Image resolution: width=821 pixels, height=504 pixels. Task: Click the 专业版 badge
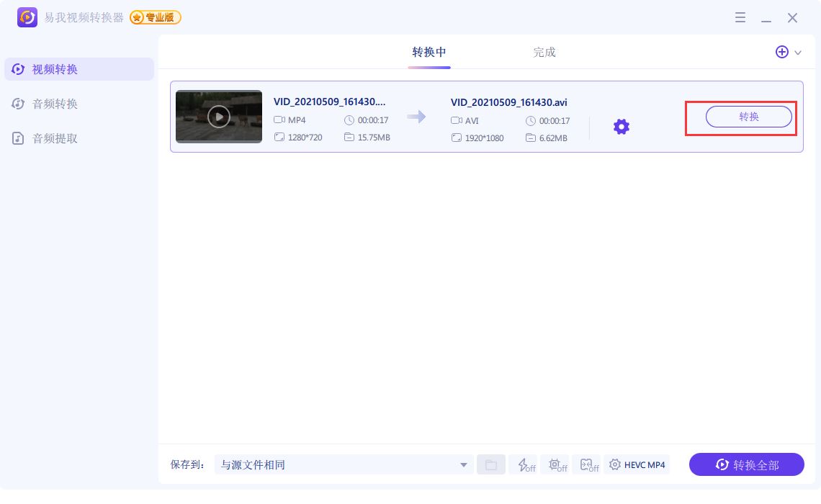pyautogui.click(x=155, y=17)
